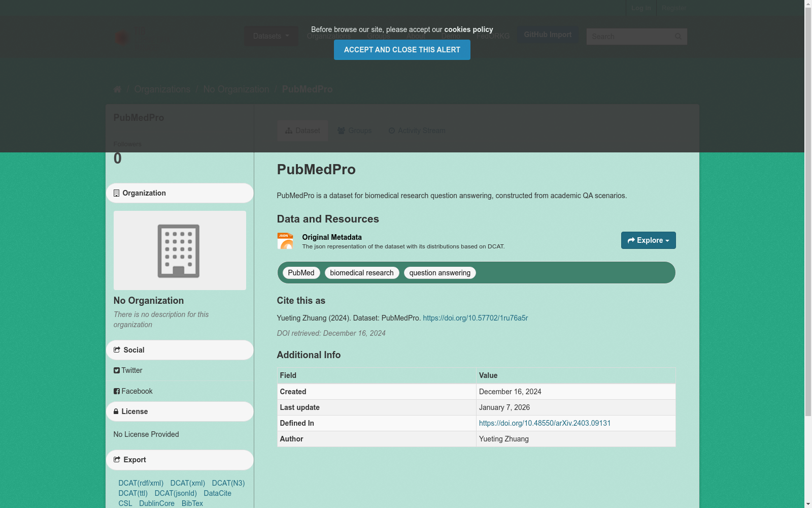Image resolution: width=812 pixels, height=508 pixels.
Task: Click the Export sidebar heading
Action: (x=180, y=460)
